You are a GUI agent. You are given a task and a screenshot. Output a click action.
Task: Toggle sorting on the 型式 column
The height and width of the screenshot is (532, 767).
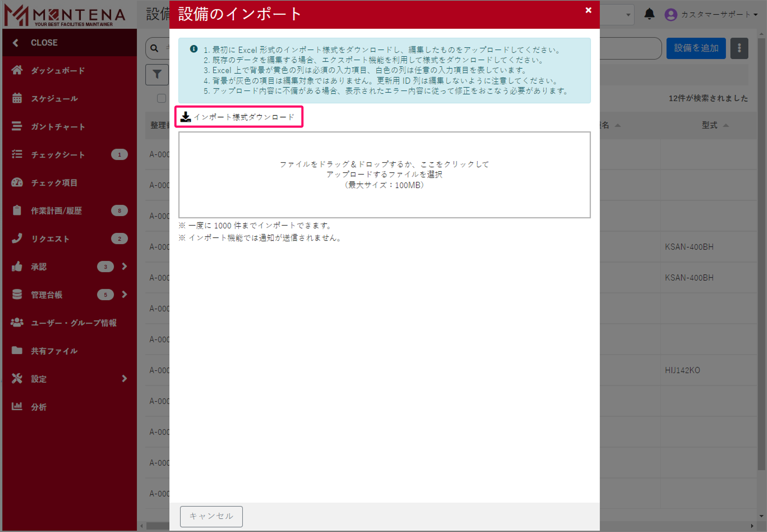click(726, 125)
